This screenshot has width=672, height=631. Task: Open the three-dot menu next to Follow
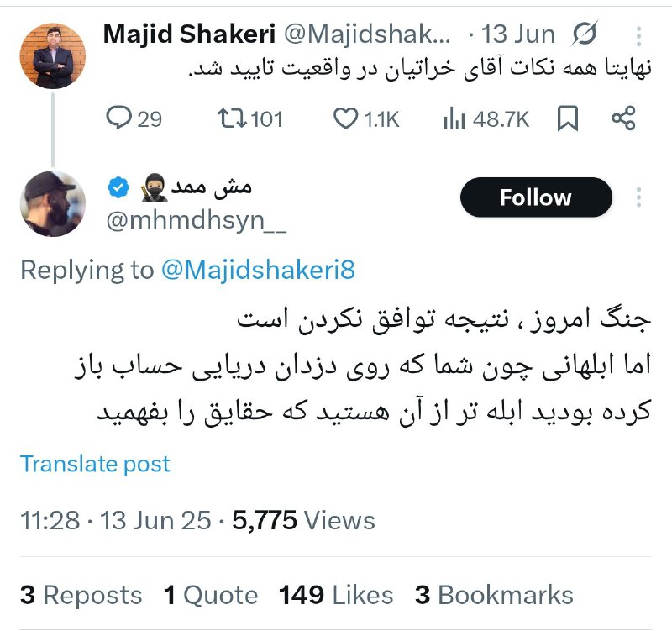coord(638,197)
